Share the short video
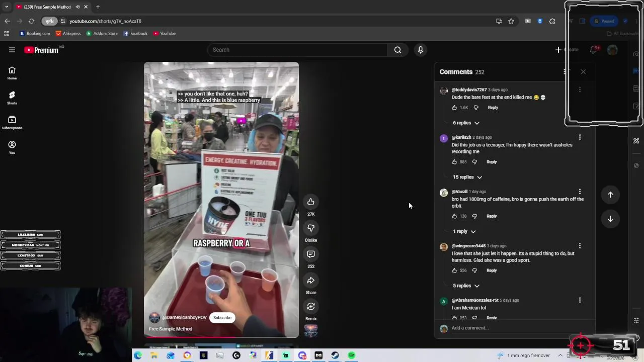Screen dimensions: 644x362 (311, 281)
